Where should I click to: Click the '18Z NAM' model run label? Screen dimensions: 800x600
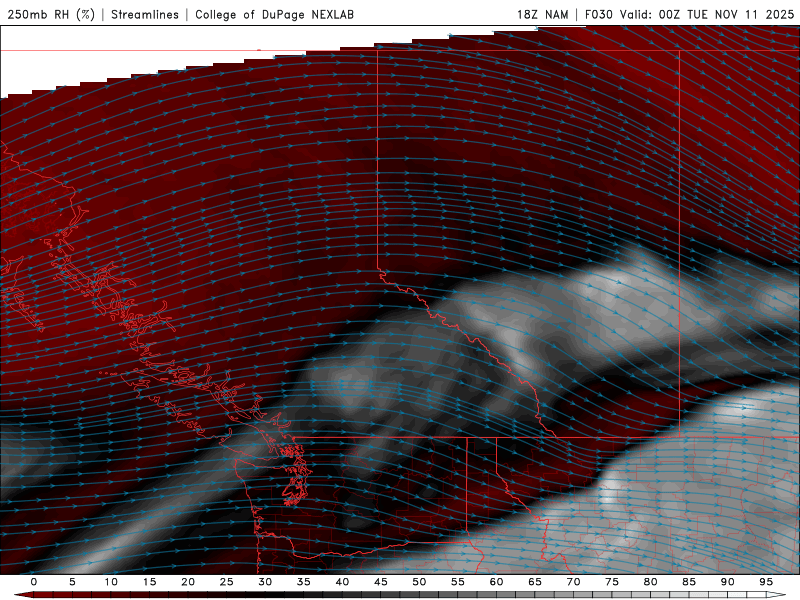542,14
